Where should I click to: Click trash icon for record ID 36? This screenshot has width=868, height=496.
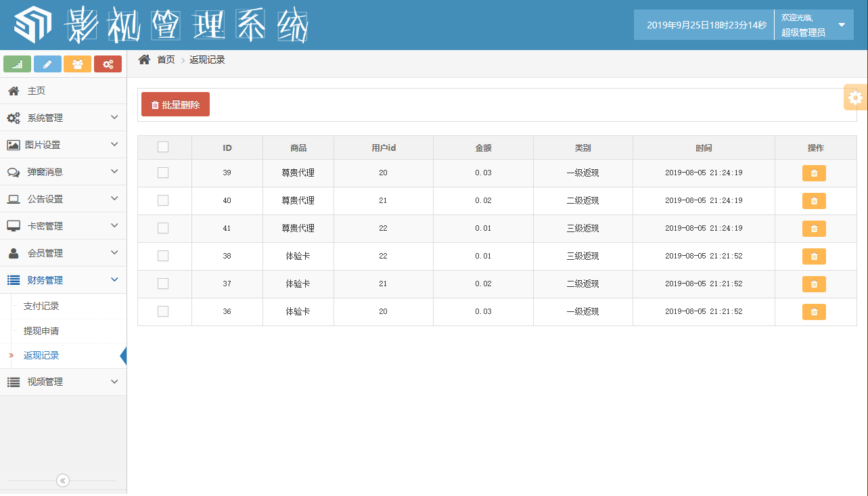click(814, 312)
